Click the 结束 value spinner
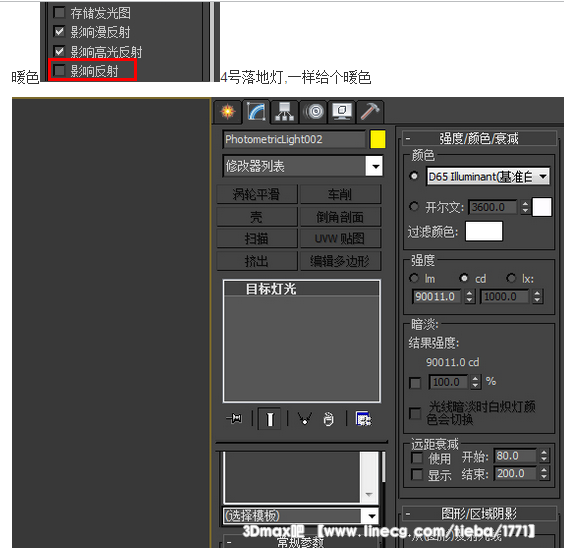This screenshot has height=548, width=564. coord(544,473)
